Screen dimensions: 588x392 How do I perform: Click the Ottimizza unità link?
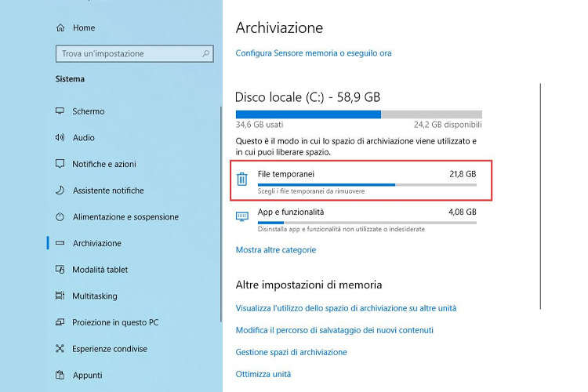click(x=263, y=374)
